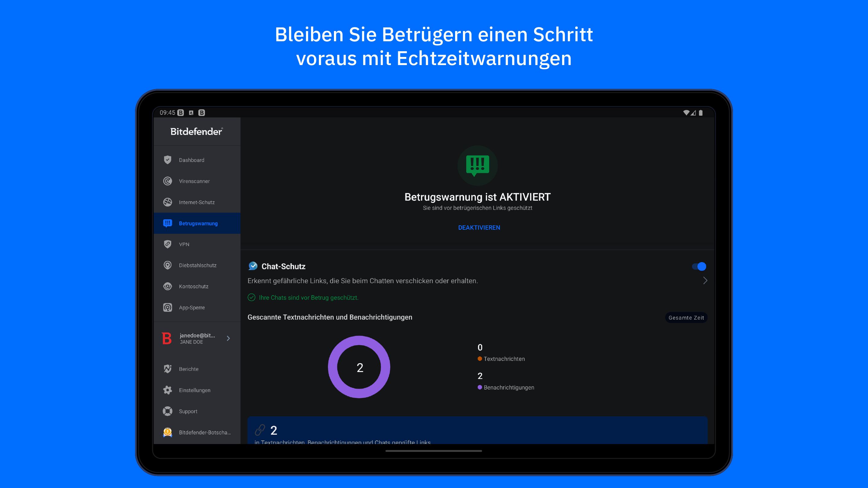
Task: Go to Virenscanner section
Action: (197, 181)
